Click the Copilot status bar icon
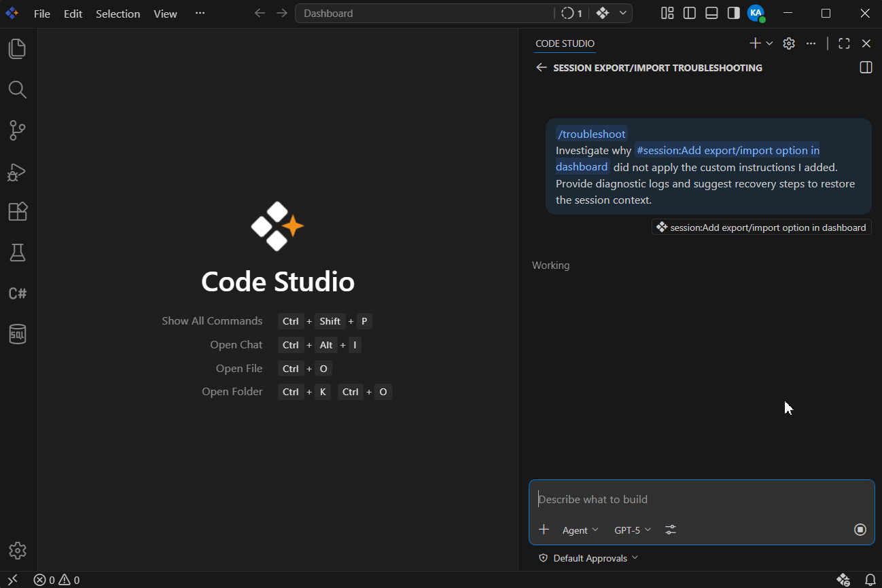This screenshot has width=882, height=588. [843, 580]
